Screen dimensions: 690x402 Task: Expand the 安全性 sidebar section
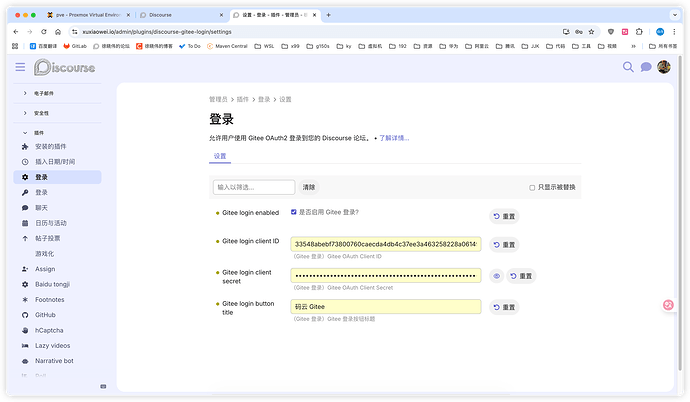point(25,113)
